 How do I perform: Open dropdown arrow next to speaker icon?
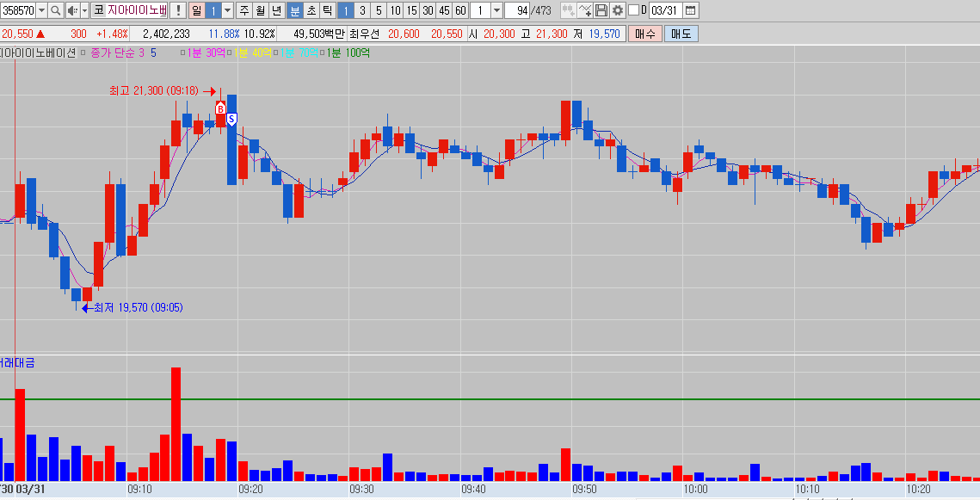83,10
